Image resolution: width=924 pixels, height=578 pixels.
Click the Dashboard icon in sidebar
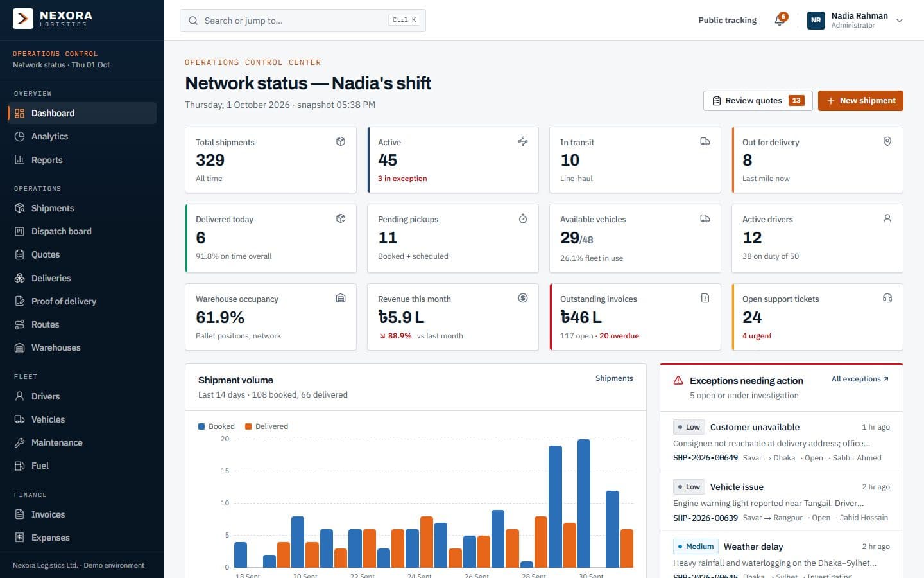(19, 113)
